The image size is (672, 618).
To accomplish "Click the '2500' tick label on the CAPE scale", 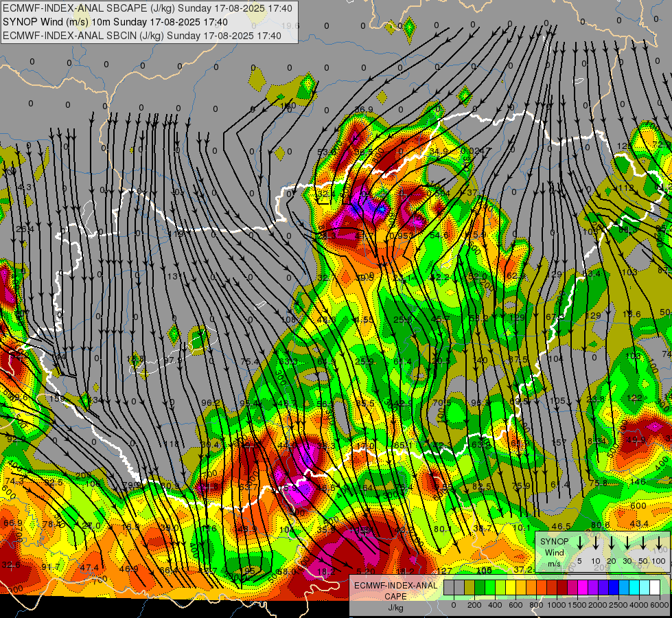I will 618,605.
